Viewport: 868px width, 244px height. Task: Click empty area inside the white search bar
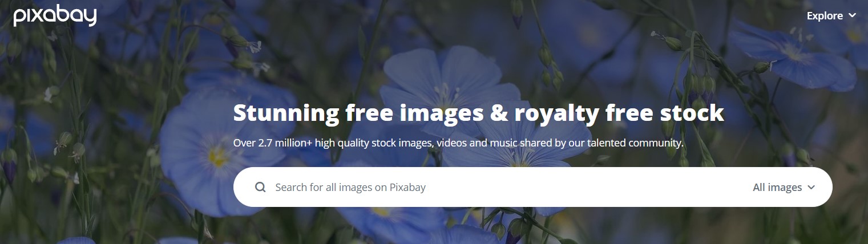588,187
